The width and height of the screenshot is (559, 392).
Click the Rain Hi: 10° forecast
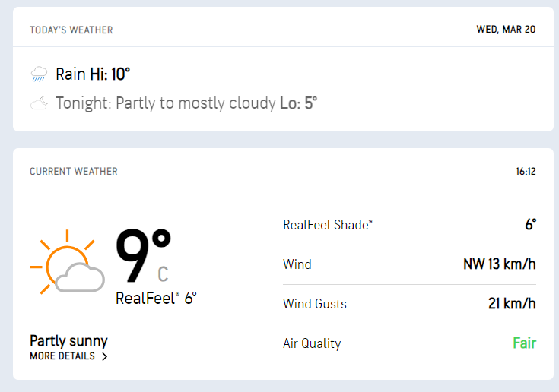93,74
